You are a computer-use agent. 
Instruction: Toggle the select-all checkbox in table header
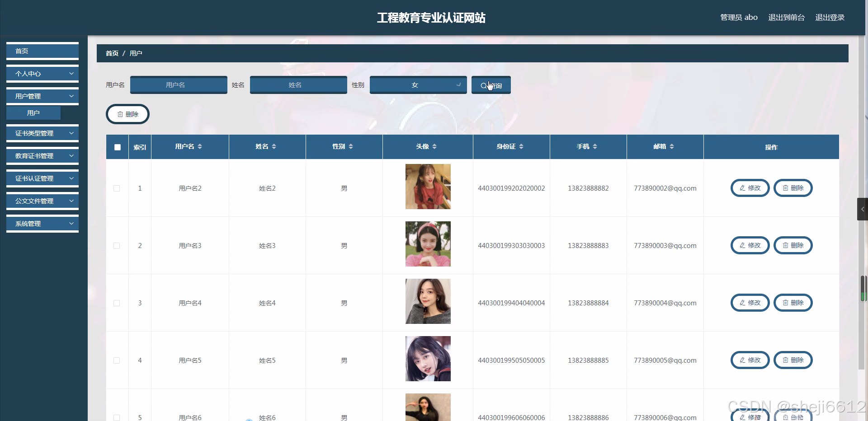coord(118,147)
